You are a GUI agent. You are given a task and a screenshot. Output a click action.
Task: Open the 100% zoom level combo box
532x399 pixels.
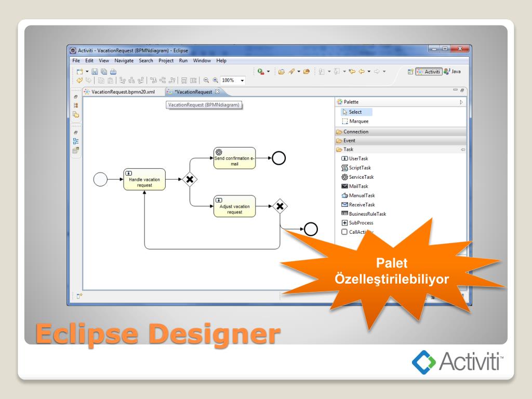(233, 81)
